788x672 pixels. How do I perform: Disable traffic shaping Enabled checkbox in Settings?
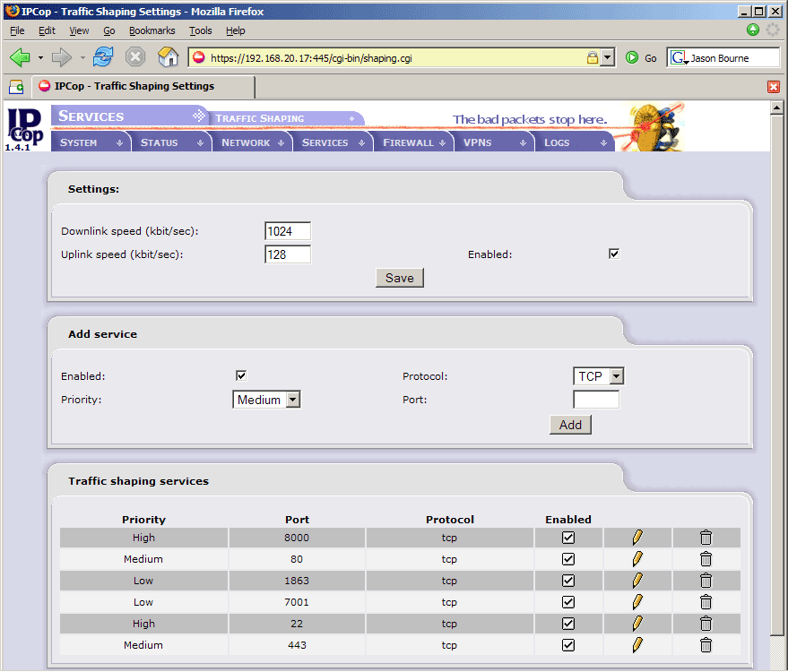(x=614, y=254)
